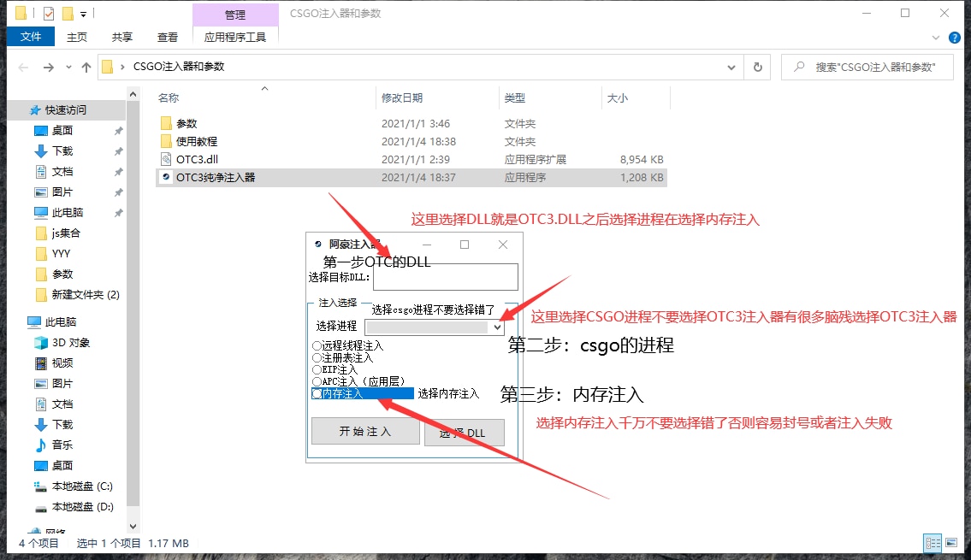Image resolution: width=971 pixels, height=560 pixels.
Task: Click the Back navigation arrow
Action: pyautogui.click(x=24, y=67)
